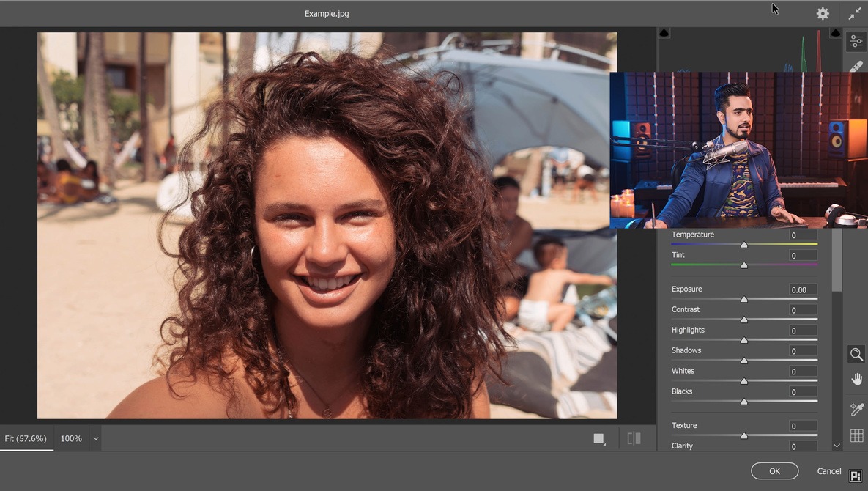Toggle before/after split view
The width and height of the screenshot is (868, 491).
[x=634, y=438]
